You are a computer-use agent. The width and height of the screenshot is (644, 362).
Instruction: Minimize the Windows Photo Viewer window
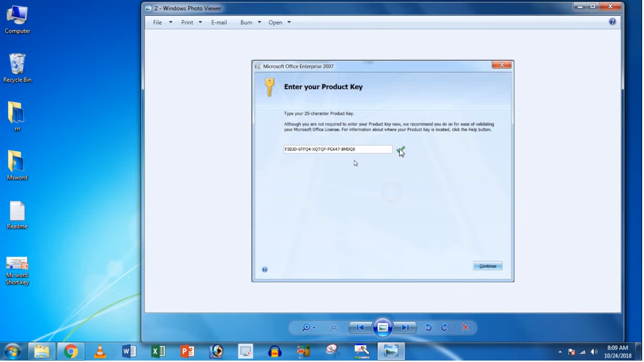coord(580,7)
